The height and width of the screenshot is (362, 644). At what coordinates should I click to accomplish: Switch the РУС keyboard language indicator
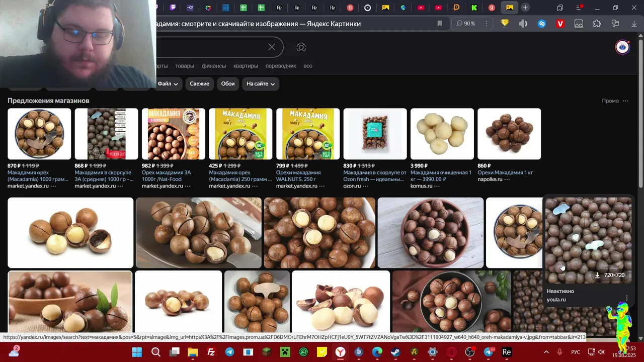(x=576, y=352)
